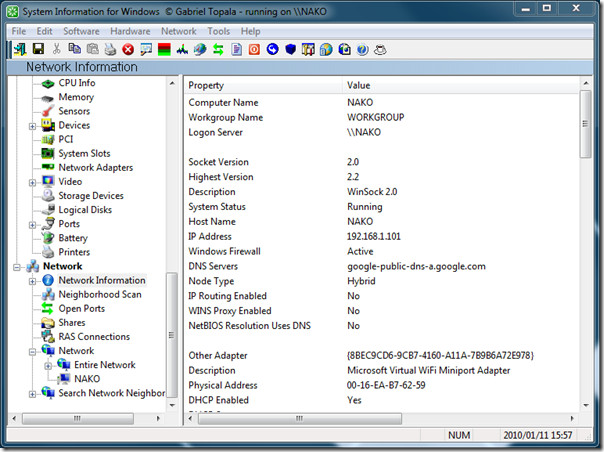The image size is (604, 452).
Task: Click Microsoft Virtual WiFi Miniport Adapter text
Action: tap(428, 370)
